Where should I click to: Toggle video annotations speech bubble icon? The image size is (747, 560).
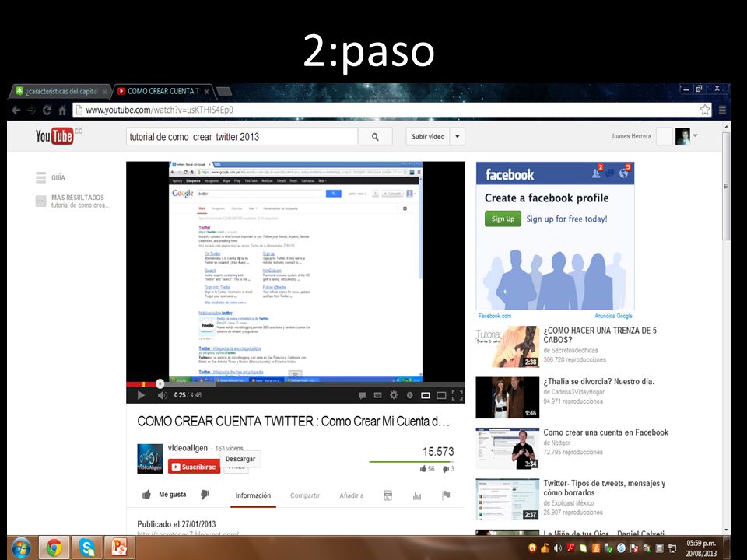pos(362,395)
